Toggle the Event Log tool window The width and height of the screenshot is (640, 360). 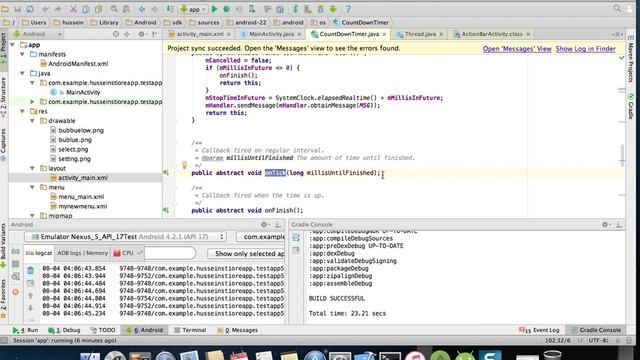[x=539, y=330]
